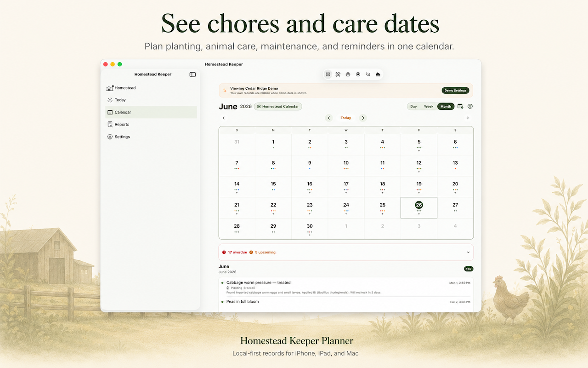
Task: Select June 28 in the calendar
Action: 237,229
